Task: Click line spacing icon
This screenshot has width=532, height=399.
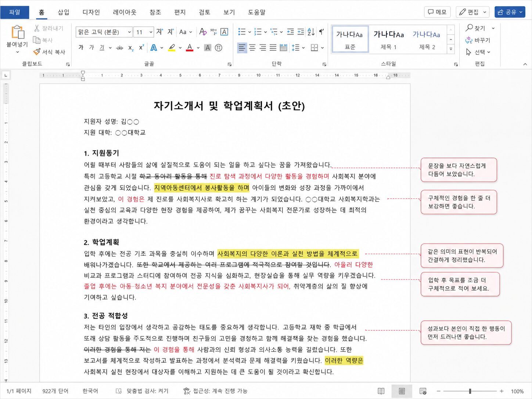Action: 295,48
